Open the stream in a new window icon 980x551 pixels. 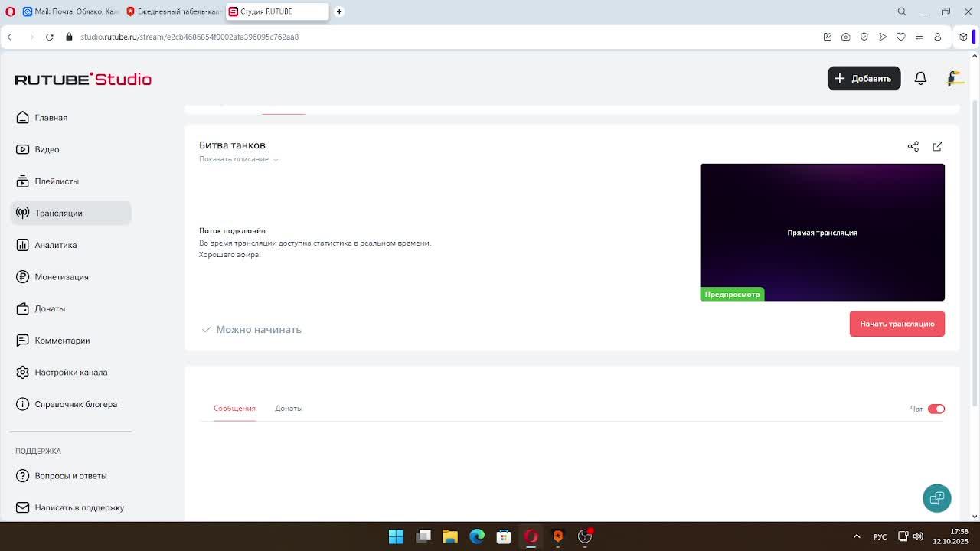tap(938, 146)
